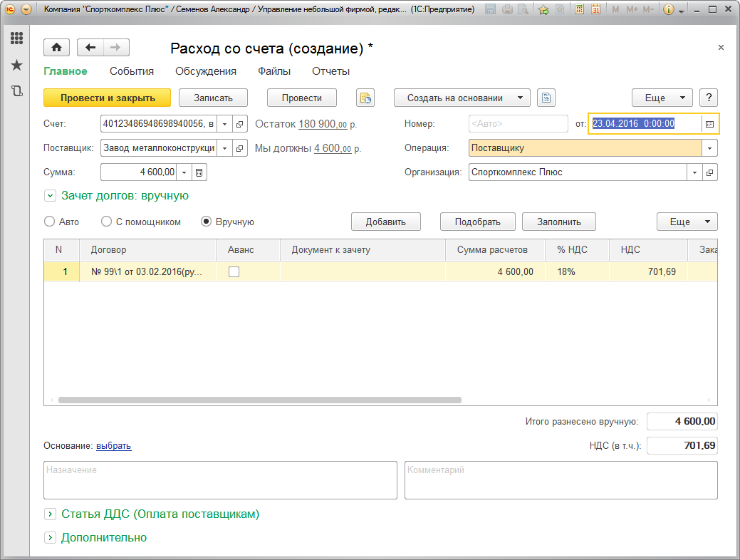The height and width of the screenshot is (560, 740).
Task: Switch to the Главное tab
Action: (65, 71)
